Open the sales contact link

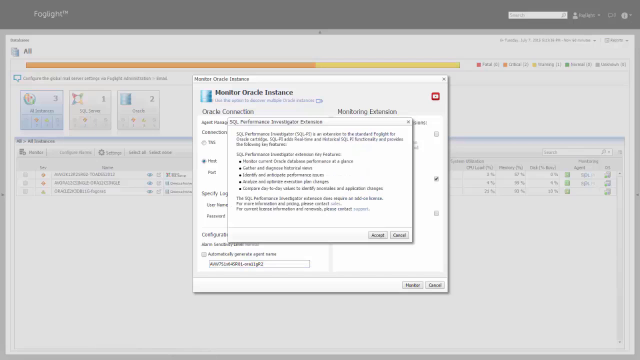pyautogui.click(x=336, y=204)
